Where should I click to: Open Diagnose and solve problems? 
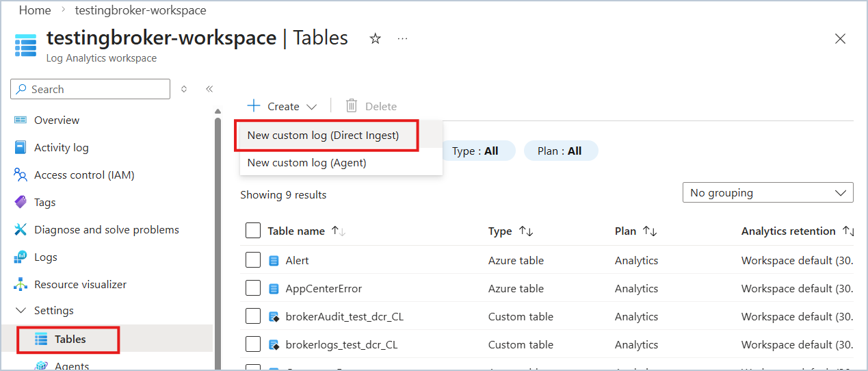point(107,229)
